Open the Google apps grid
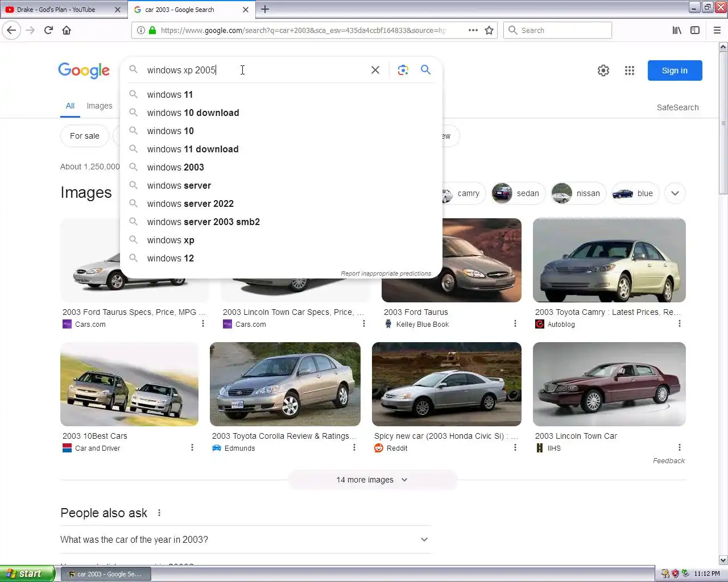This screenshot has width=728, height=582. click(630, 70)
